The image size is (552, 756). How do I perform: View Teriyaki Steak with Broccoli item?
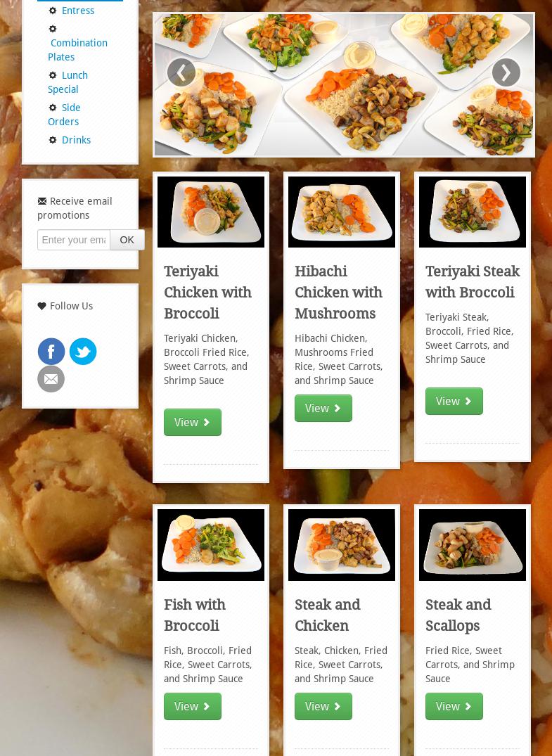(x=454, y=401)
